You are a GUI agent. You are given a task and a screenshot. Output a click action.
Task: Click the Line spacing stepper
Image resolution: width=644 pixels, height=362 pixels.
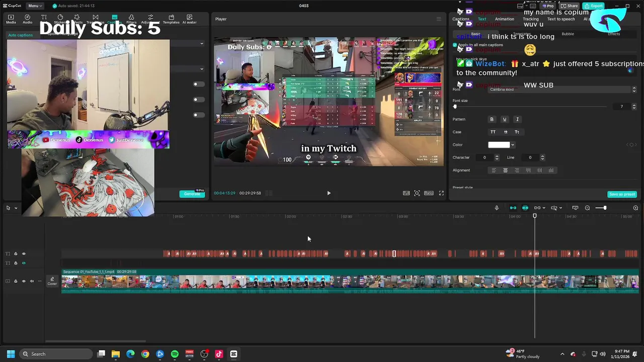pyautogui.click(x=542, y=157)
